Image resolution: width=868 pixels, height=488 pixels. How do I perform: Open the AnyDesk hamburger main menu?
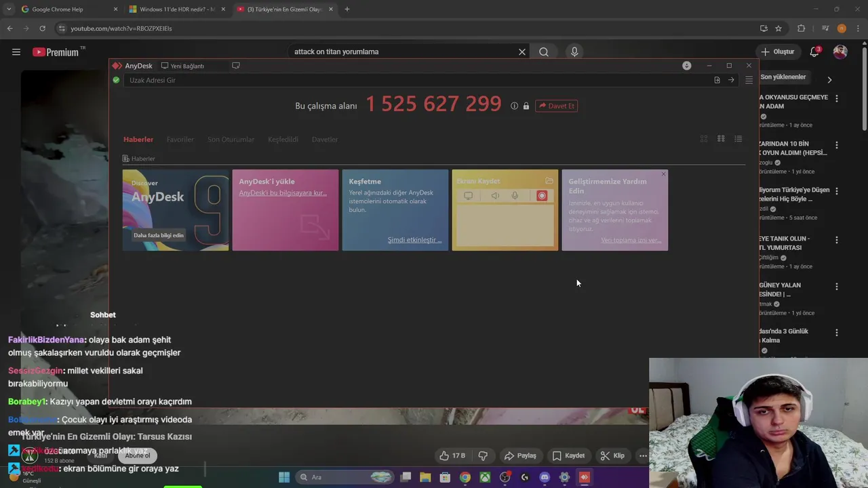(x=749, y=80)
